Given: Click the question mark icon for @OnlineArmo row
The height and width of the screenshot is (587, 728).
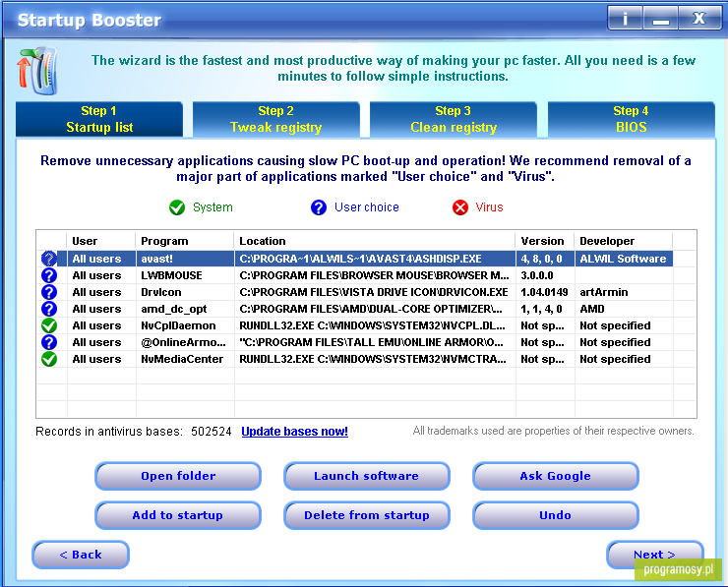Looking at the screenshot, I should coord(49,342).
